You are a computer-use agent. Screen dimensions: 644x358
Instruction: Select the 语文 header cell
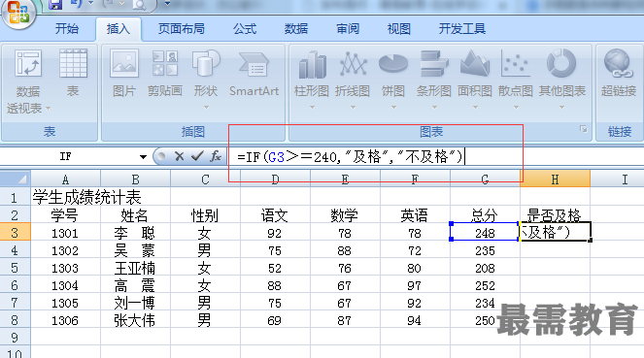[275, 214]
